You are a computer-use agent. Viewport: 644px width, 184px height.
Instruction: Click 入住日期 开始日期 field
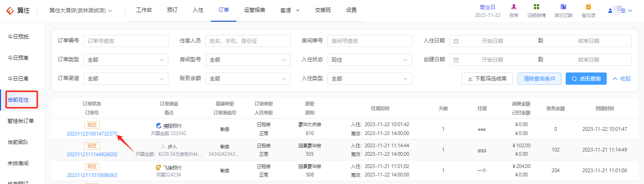pyautogui.click(x=493, y=41)
